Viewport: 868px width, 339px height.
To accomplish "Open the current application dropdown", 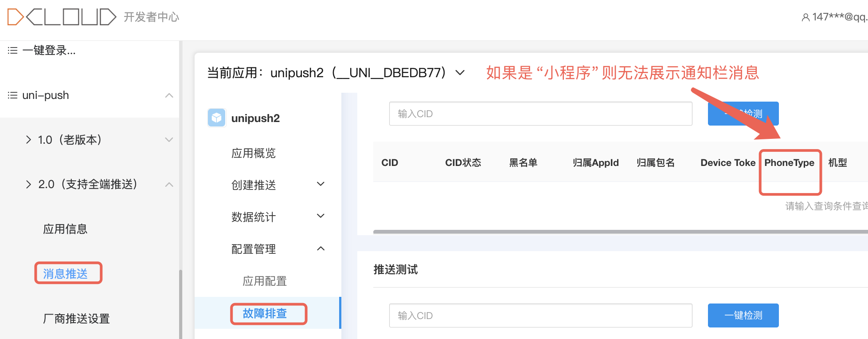I will pyautogui.click(x=460, y=73).
